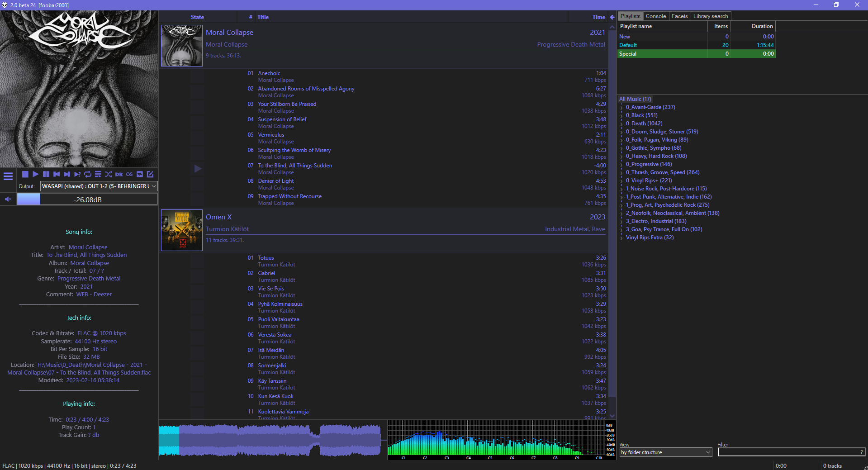Viewport: 868px width, 470px height.
Task: Select the track Suspension of Belief
Action: 282,119
